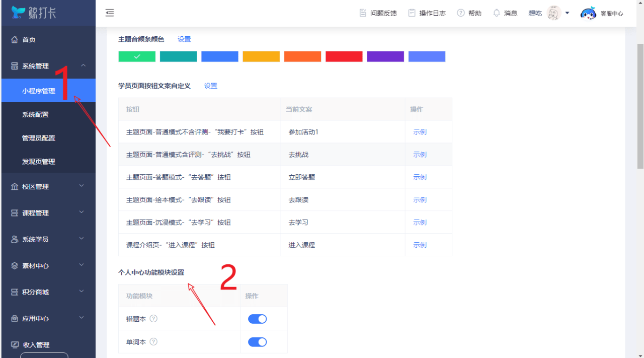Click the 操作日志 text link

432,13
